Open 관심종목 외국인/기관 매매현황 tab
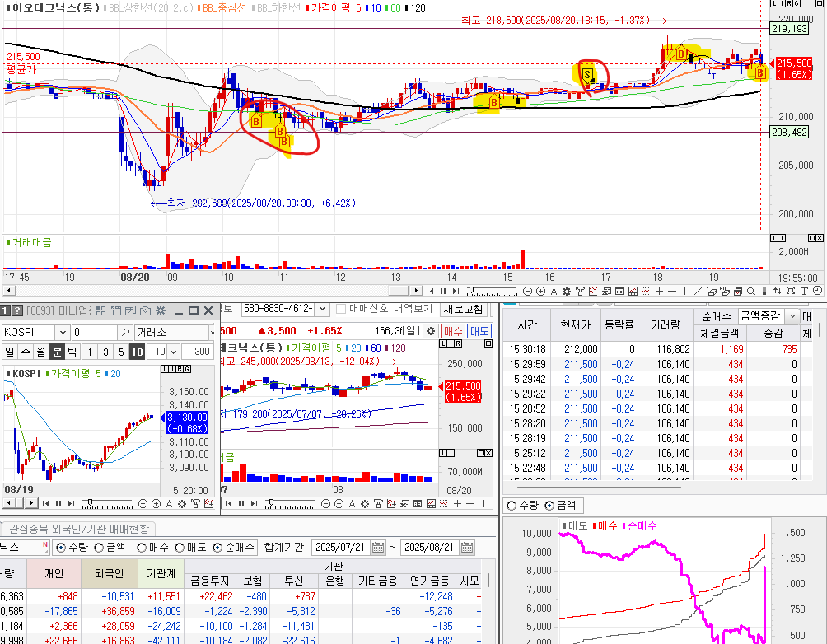827x644 pixels. pyautogui.click(x=79, y=528)
